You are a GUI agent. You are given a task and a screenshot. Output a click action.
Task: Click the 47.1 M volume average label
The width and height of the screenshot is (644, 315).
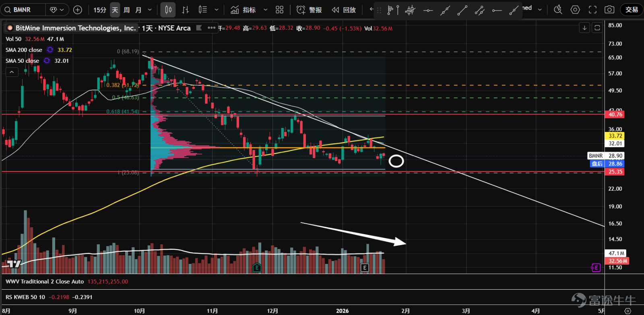pyautogui.click(x=616, y=253)
